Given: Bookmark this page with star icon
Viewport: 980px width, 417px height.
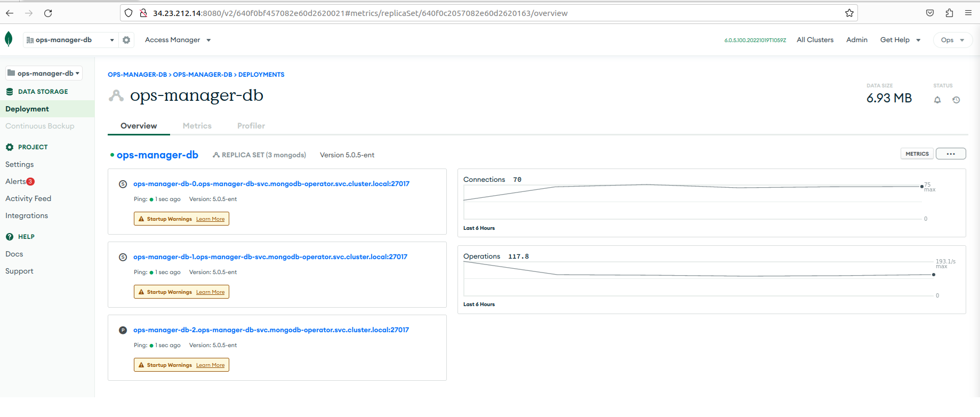Looking at the screenshot, I should (x=849, y=13).
